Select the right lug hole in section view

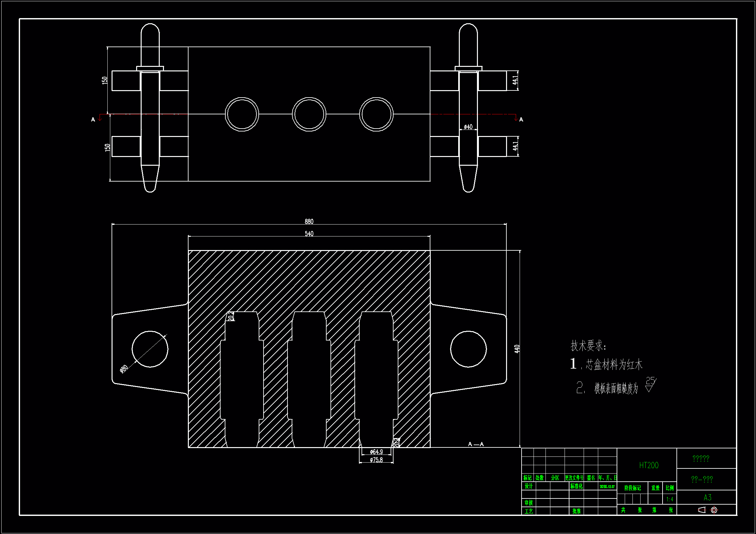[468, 349]
